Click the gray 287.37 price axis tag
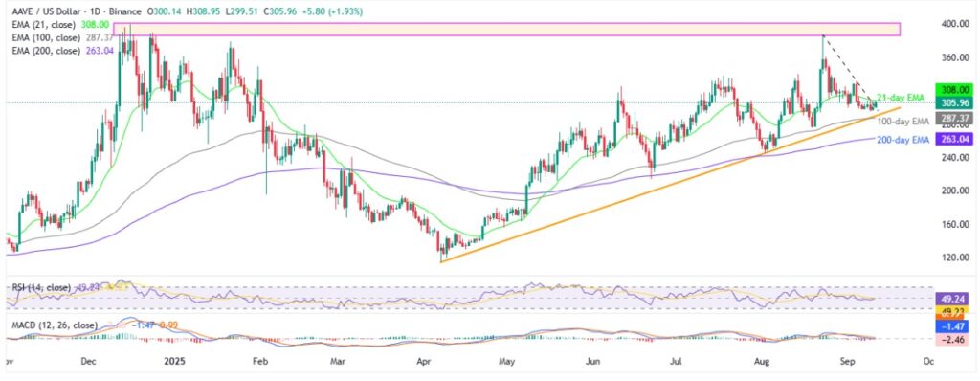 point(953,118)
